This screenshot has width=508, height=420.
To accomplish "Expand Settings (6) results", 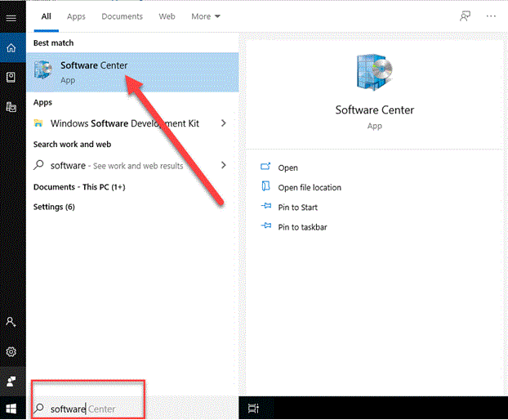I will coord(54,207).
